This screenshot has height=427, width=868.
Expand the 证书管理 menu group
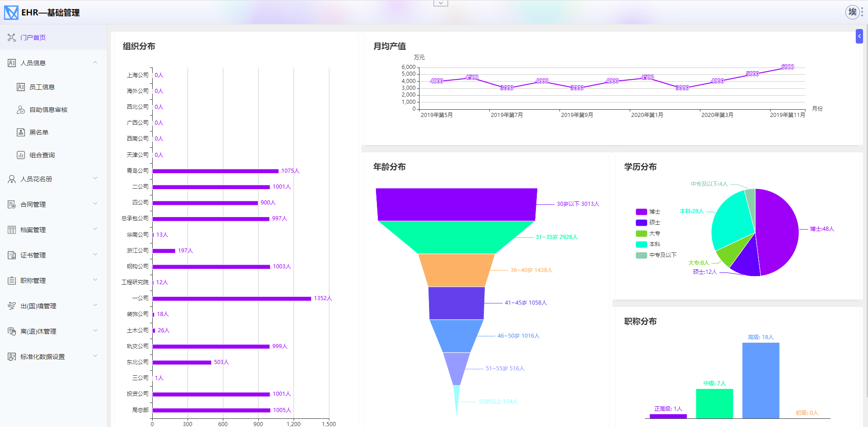coord(95,255)
